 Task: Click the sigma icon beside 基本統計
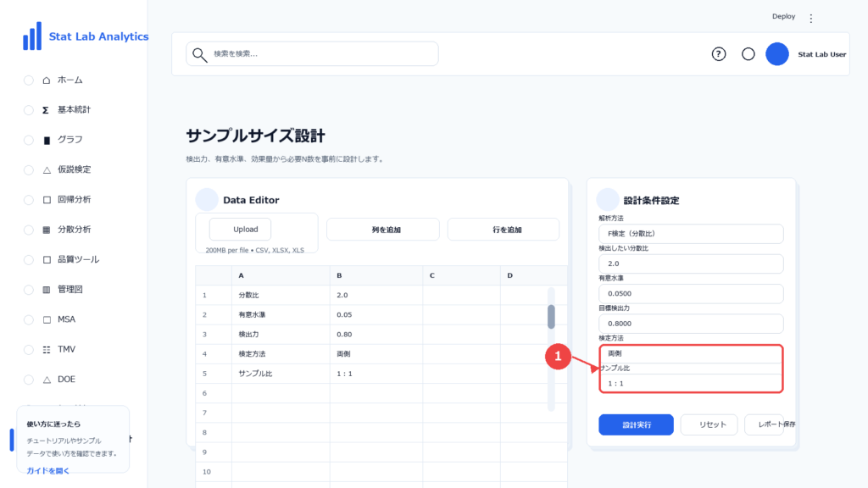46,110
